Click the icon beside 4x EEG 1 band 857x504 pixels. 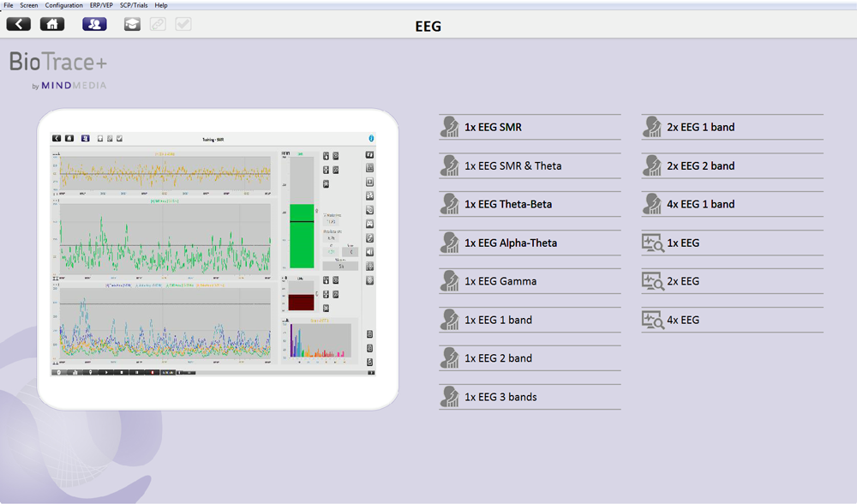pos(652,204)
